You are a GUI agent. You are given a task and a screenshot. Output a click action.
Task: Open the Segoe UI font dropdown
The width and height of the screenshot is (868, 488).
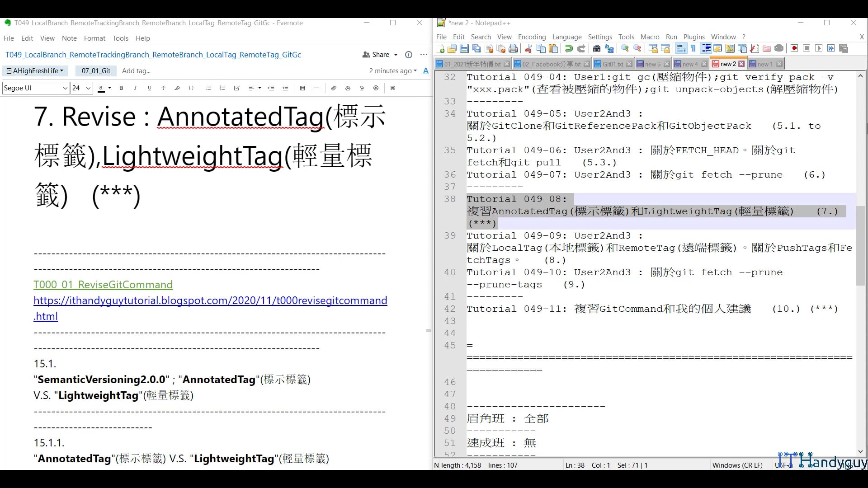(x=35, y=88)
